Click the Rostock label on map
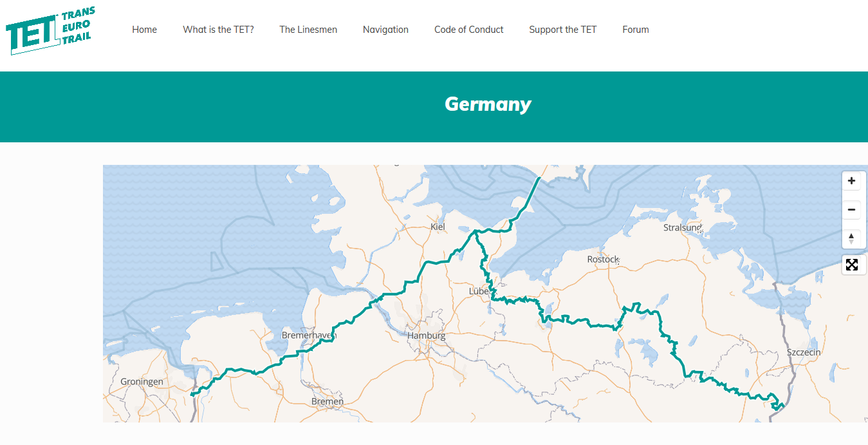The height and width of the screenshot is (445, 868). (602, 260)
